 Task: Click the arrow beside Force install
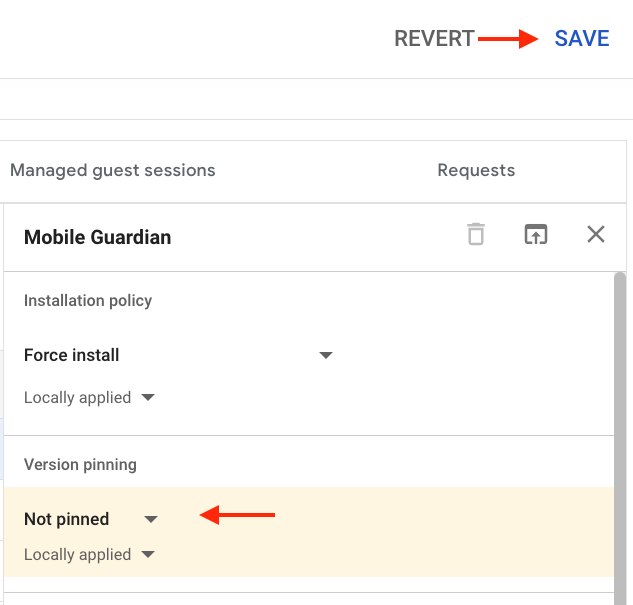325,355
